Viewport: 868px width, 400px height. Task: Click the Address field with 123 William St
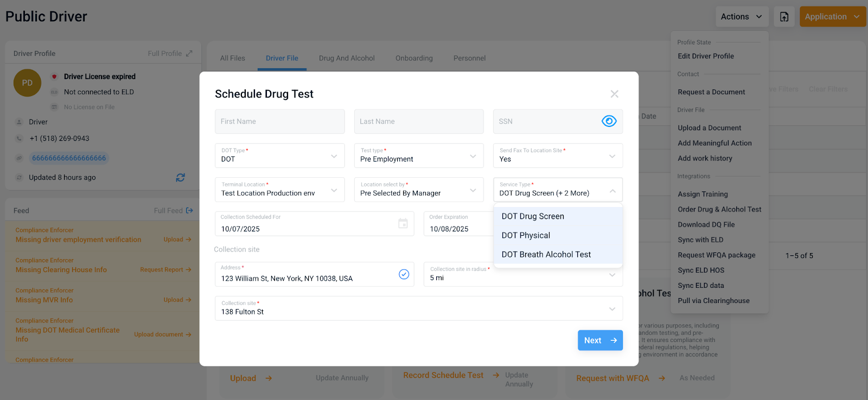315,274
